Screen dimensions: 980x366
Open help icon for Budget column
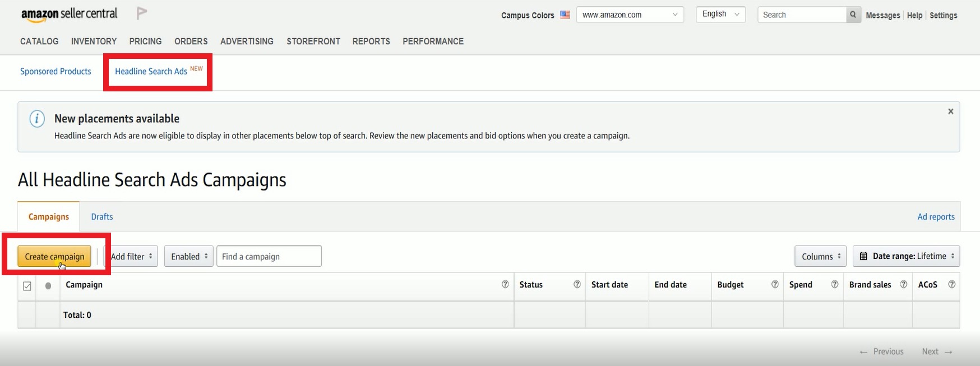click(x=775, y=285)
